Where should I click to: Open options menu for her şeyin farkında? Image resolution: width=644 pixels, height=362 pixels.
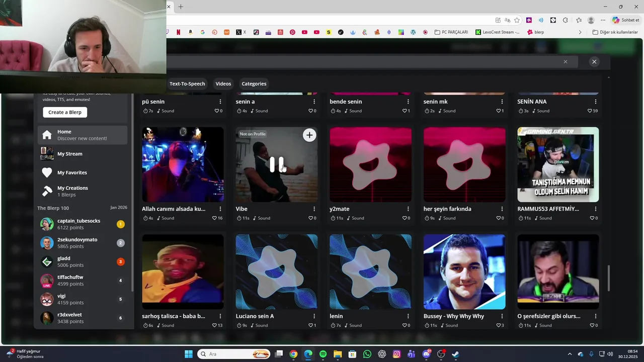(x=502, y=209)
